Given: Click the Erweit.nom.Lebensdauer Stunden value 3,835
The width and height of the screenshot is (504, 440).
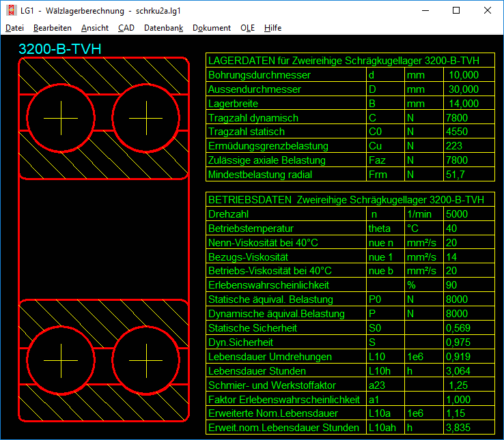Looking at the screenshot, I should (458, 428).
